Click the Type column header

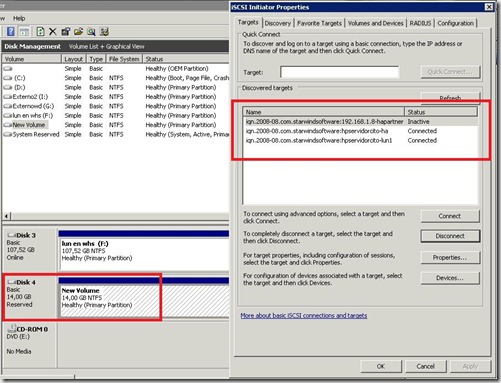pos(96,59)
